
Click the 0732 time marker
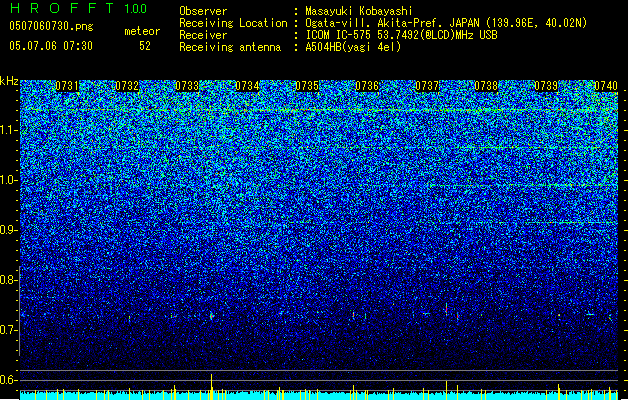127,86
